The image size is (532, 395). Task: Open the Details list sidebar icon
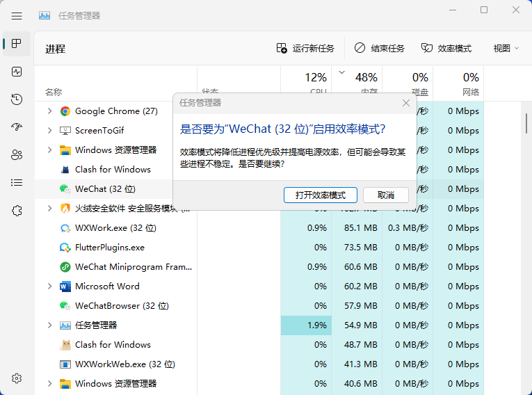(x=16, y=183)
